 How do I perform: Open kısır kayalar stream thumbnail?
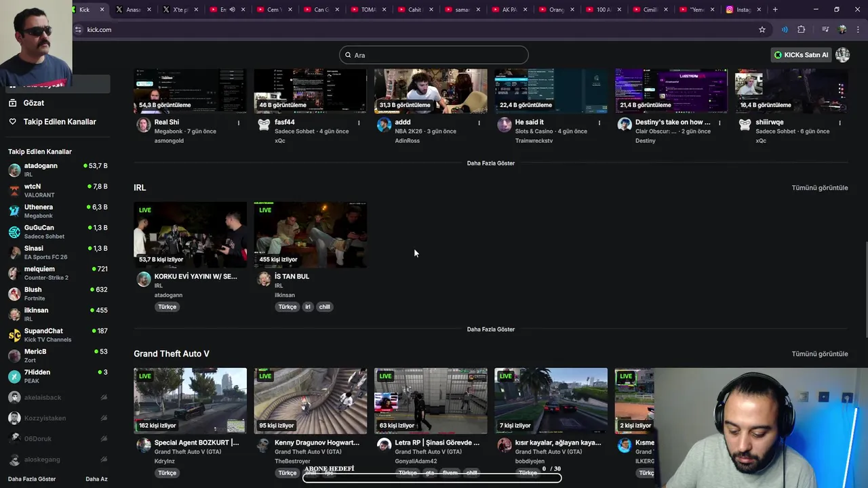point(551,401)
